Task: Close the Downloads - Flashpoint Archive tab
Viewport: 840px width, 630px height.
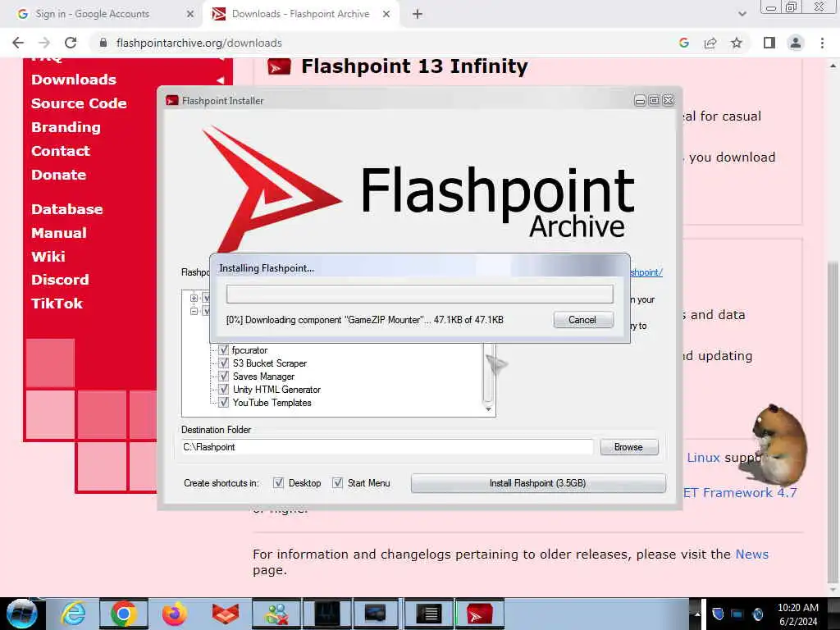Action: coord(386,15)
